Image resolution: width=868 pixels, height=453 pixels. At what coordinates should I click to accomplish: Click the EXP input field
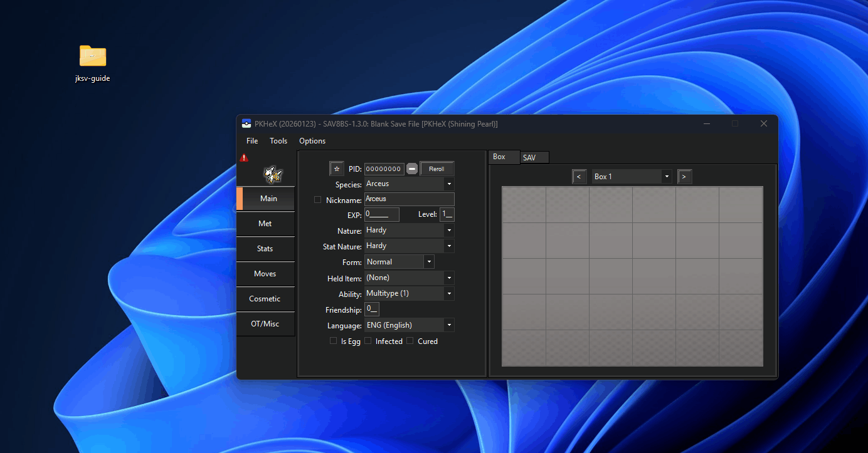click(x=381, y=214)
